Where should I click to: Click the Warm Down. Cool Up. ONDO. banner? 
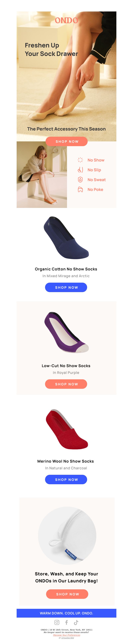click(66, 613)
